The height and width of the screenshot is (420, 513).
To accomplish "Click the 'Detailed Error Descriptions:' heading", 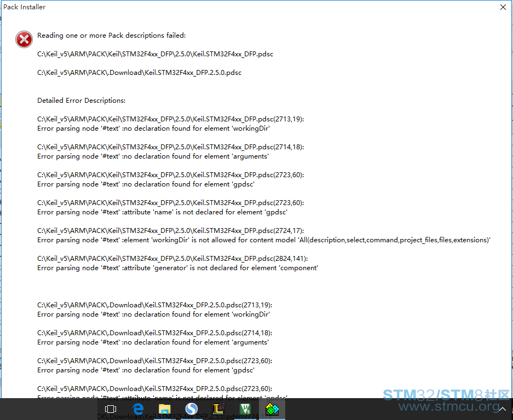I will [x=81, y=100].
